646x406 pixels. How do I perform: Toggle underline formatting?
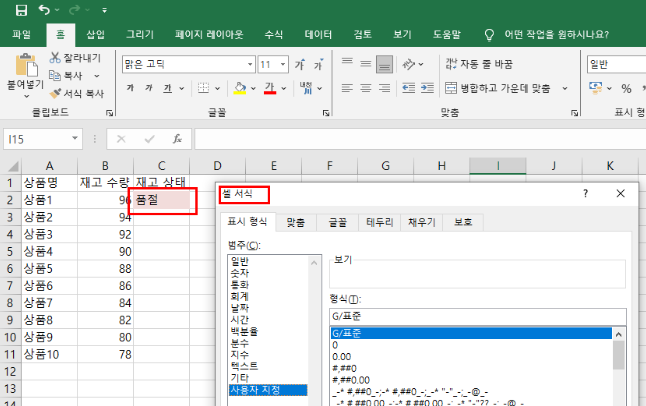tap(167, 88)
